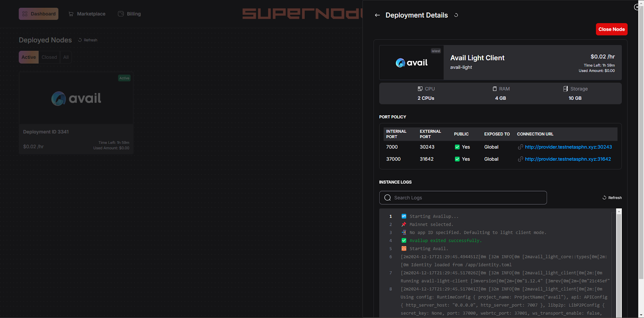
Task: Click the Storage disk icon
Action: 566,89
